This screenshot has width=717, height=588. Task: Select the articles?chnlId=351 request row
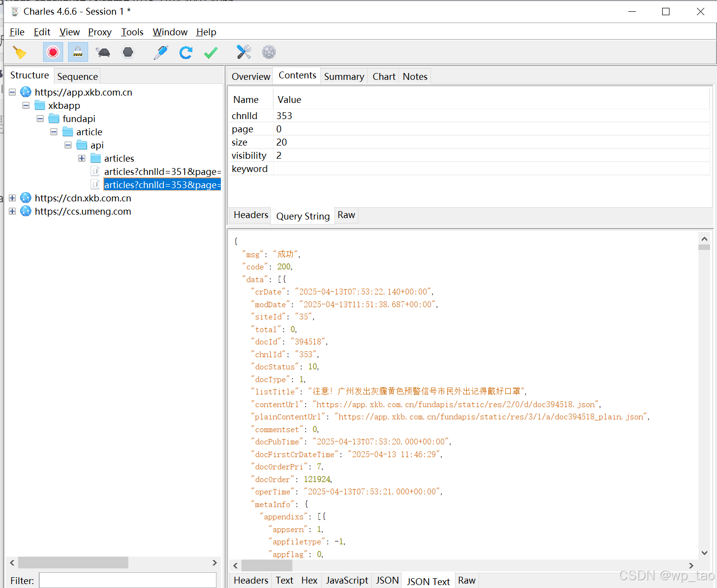coord(162,171)
